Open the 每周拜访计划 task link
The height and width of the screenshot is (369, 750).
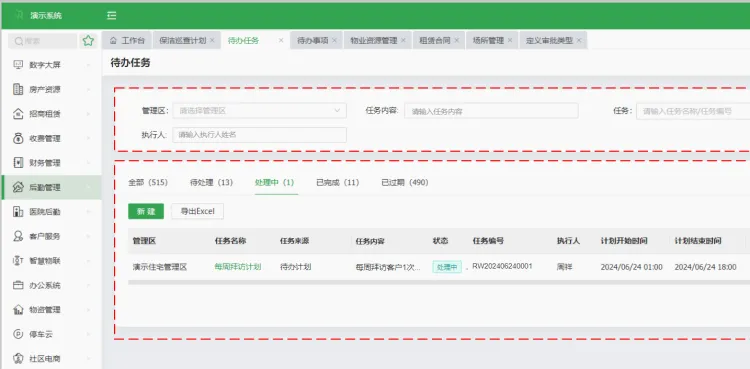click(238, 267)
